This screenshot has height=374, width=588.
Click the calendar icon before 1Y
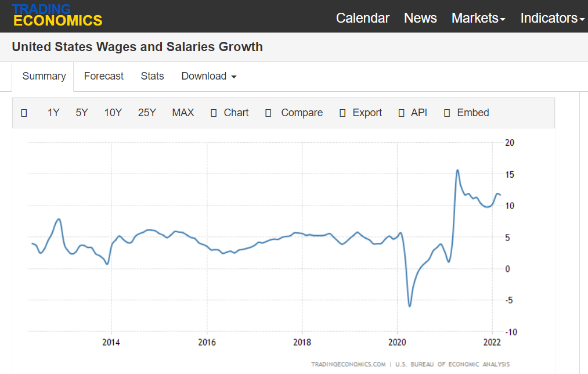tap(24, 113)
